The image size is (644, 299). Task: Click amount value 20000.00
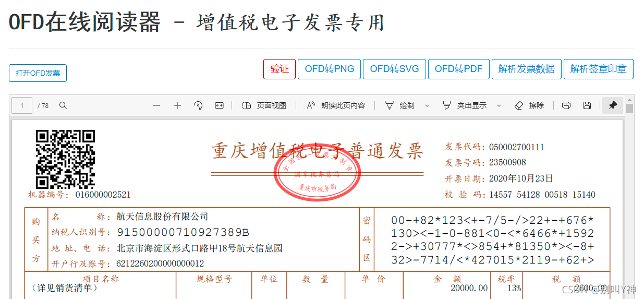point(469,288)
